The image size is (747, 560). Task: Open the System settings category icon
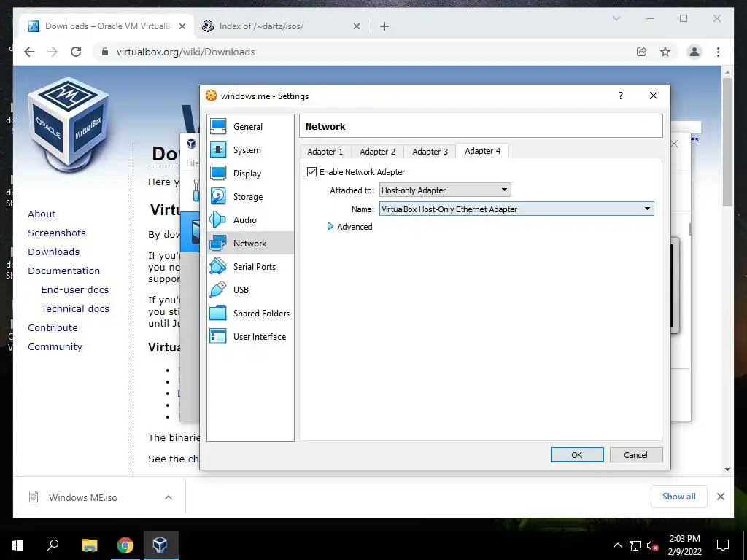[x=218, y=149]
